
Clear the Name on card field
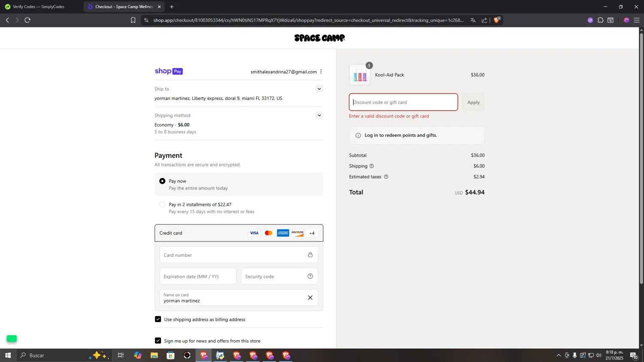310,298
